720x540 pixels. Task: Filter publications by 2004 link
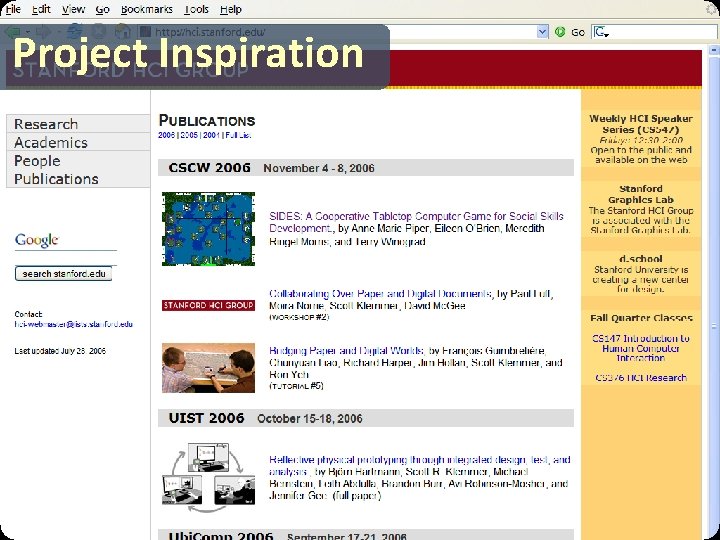coord(211,135)
